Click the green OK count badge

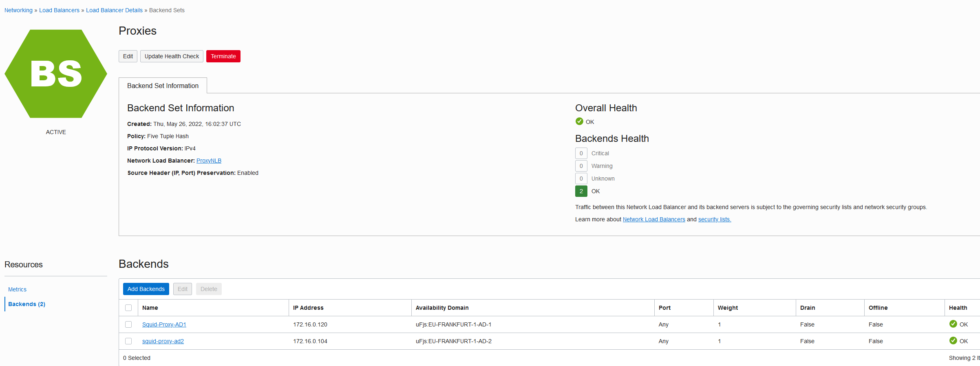(x=581, y=191)
